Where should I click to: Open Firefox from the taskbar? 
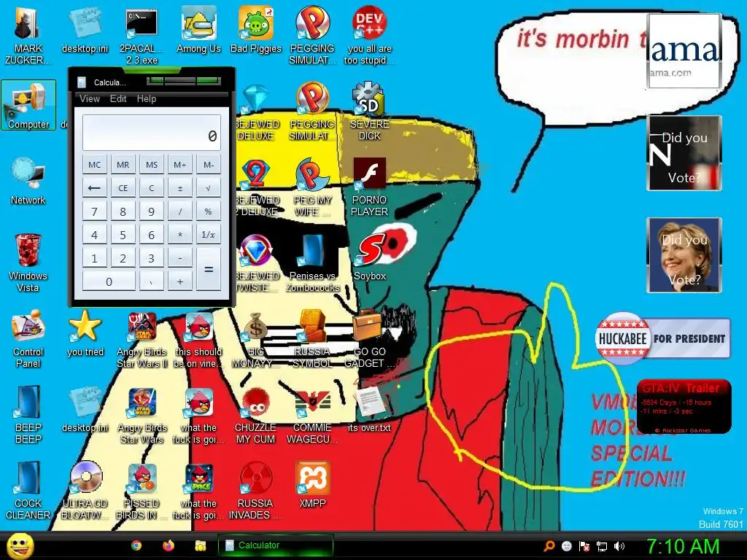point(169,545)
